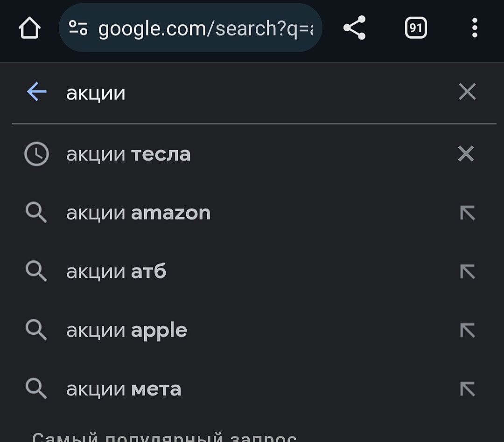Tap the google.com address bar URL
Viewport: 504px width, 442px height.
(x=205, y=28)
